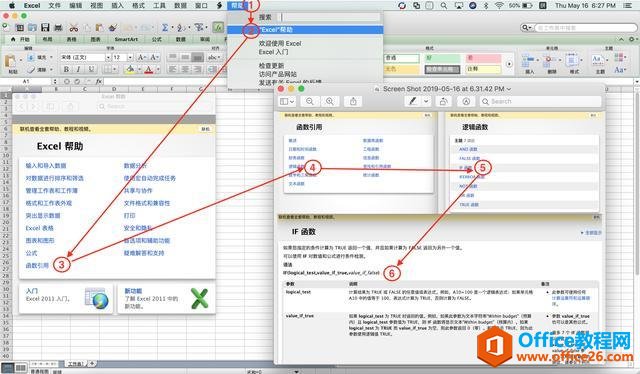Click the red font color swatch button
This screenshot has width=640, height=374.
[x=149, y=70]
